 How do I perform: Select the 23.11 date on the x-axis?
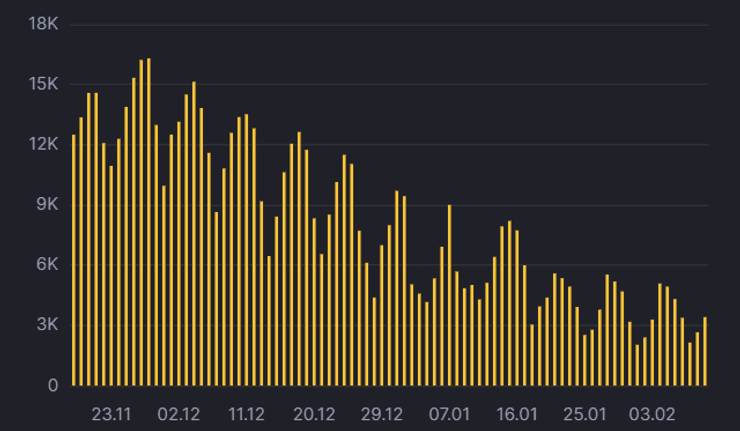[x=111, y=414]
